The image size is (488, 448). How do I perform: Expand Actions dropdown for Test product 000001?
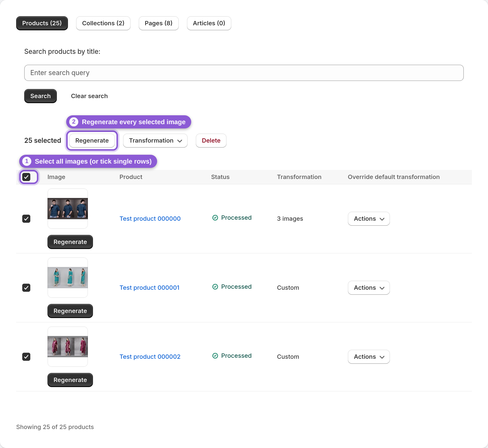click(369, 288)
